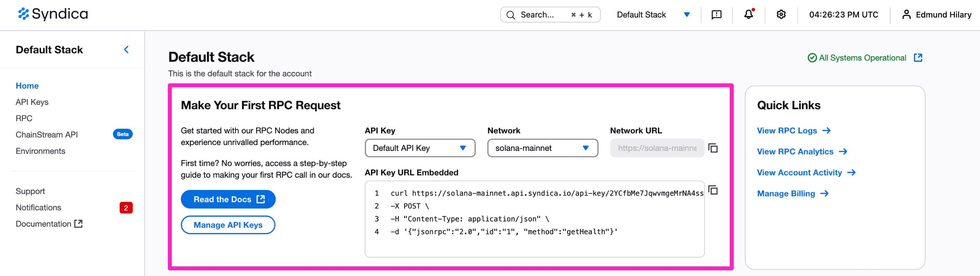The height and width of the screenshot is (276, 980).
Task: Open the Default API Key dropdown
Action: point(420,148)
